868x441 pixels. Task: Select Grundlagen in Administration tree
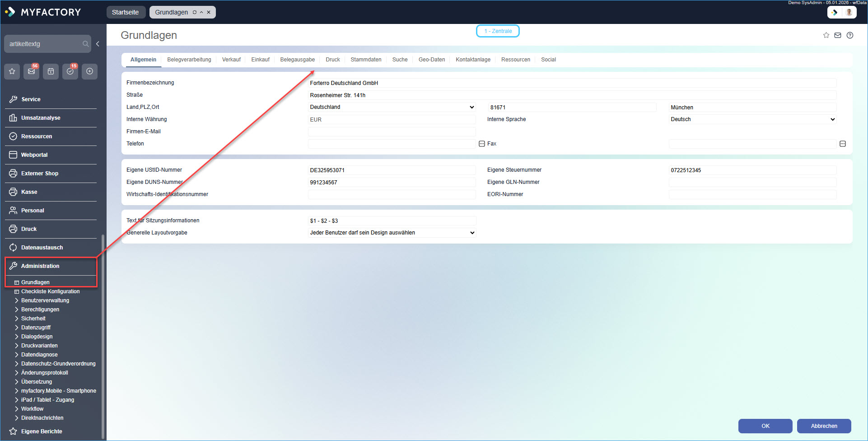(x=35, y=282)
